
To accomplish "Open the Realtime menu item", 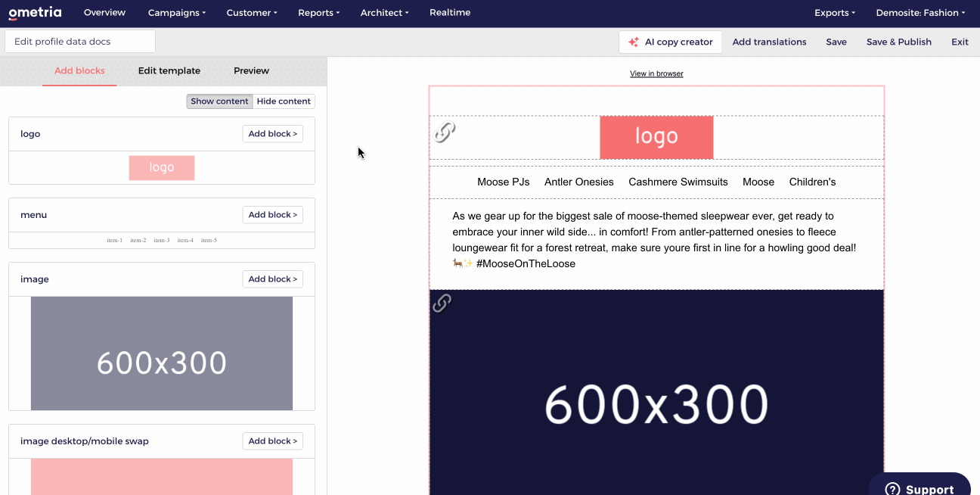I will 450,13.
